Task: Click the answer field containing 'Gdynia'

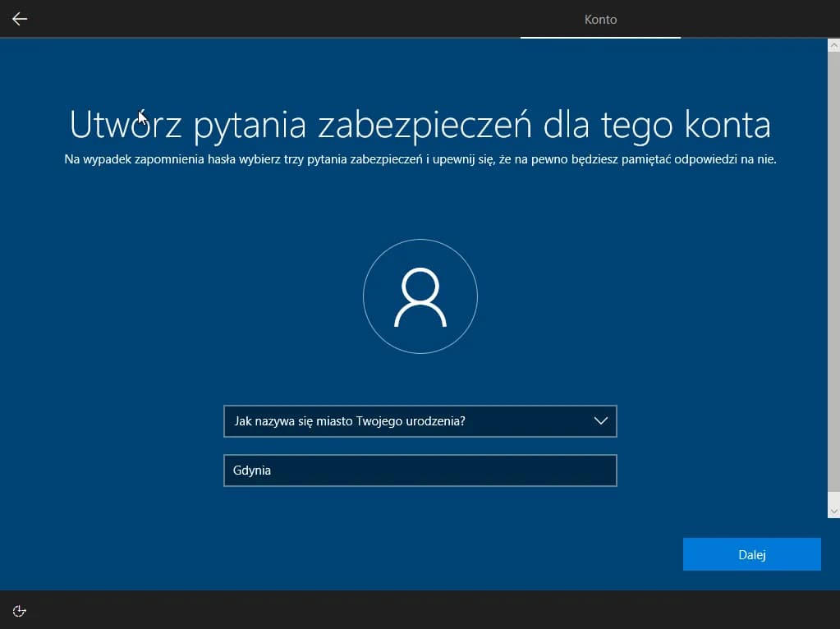Action: pyautogui.click(x=420, y=470)
